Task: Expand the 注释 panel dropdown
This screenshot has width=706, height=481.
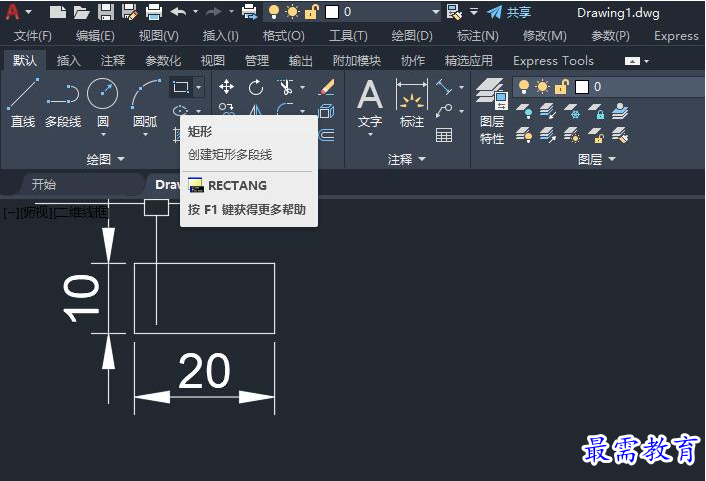Action: (407, 159)
